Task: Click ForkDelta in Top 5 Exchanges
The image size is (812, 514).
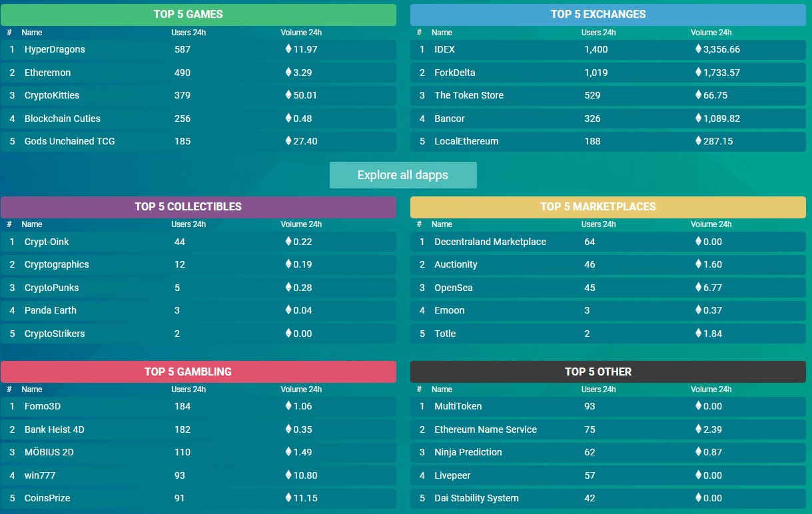Action: [454, 73]
